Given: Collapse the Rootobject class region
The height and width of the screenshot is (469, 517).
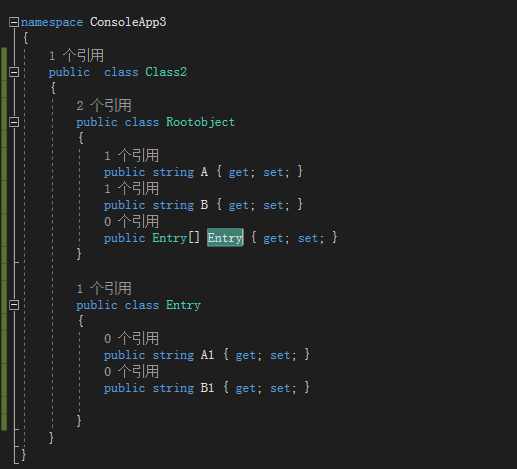Looking at the screenshot, I should coord(14,122).
